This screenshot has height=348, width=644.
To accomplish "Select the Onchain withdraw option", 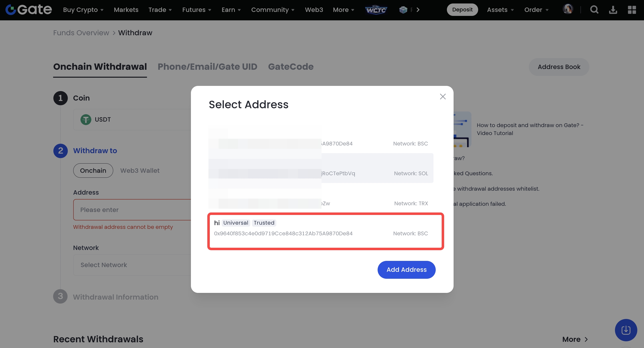I will tap(93, 171).
